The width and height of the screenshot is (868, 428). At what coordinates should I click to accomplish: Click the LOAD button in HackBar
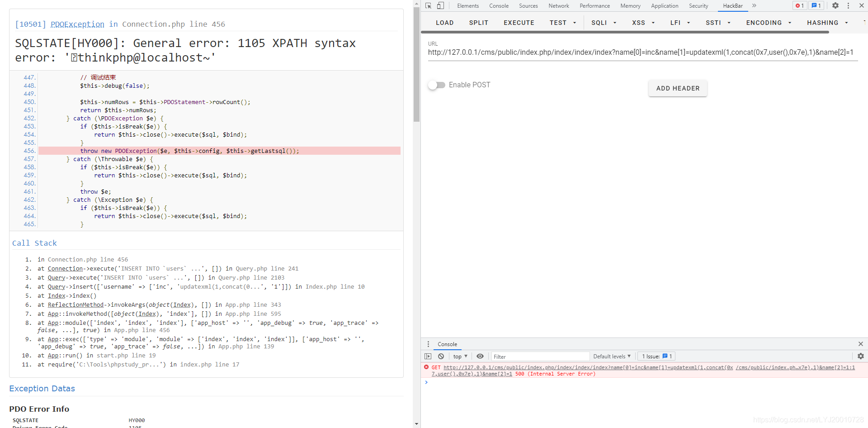click(x=444, y=23)
